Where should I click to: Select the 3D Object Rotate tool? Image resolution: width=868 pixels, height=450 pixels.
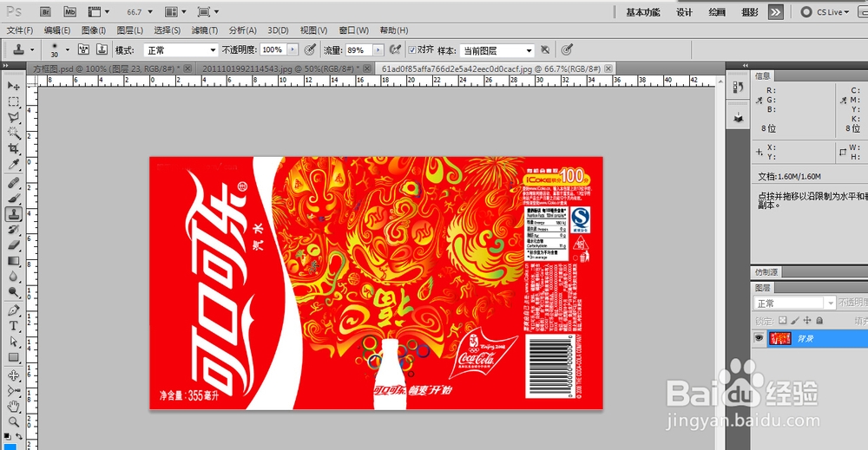click(x=13, y=375)
